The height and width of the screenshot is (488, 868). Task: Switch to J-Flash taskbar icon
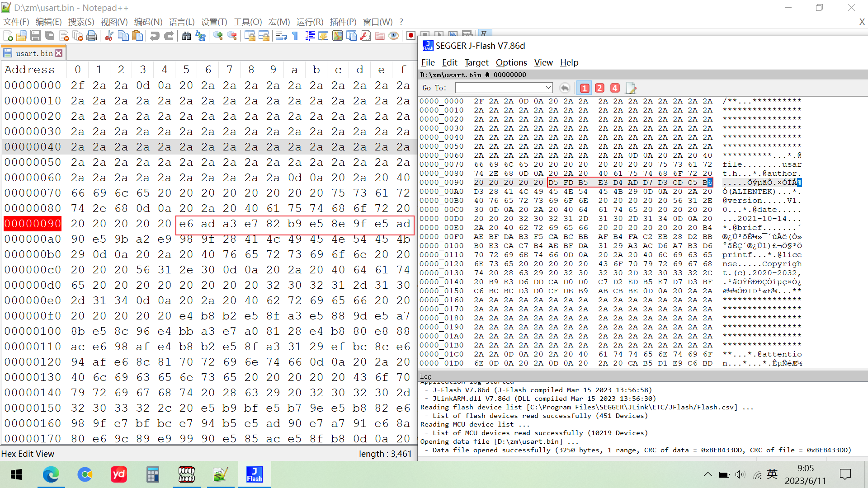[254, 474]
